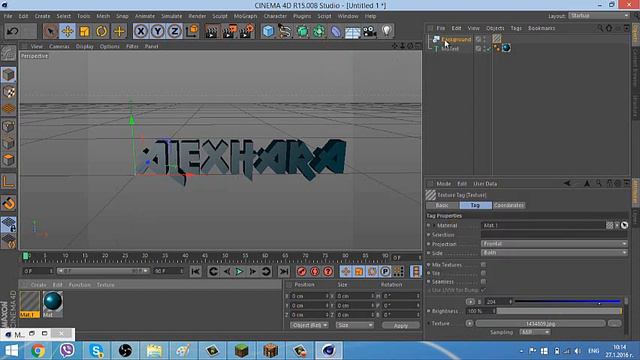The height and width of the screenshot is (360, 640).
Task: Select the MoText object in object manager
Action: pyautogui.click(x=450, y=49)
